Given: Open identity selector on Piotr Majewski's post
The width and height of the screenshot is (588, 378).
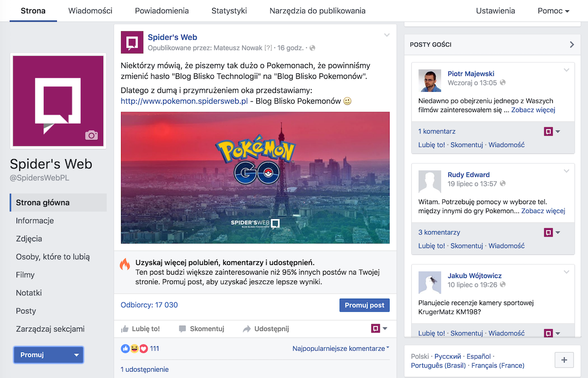Looking at the screenshot, I should 552,131.
